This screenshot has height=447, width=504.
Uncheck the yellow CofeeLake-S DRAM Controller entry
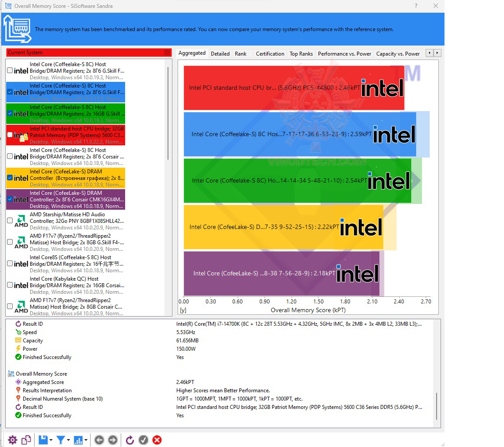click(x=10, y=177)
